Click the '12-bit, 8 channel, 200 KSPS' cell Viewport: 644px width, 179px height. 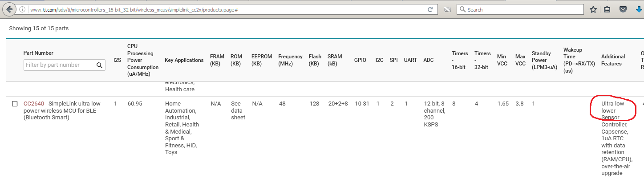[434, 114]
